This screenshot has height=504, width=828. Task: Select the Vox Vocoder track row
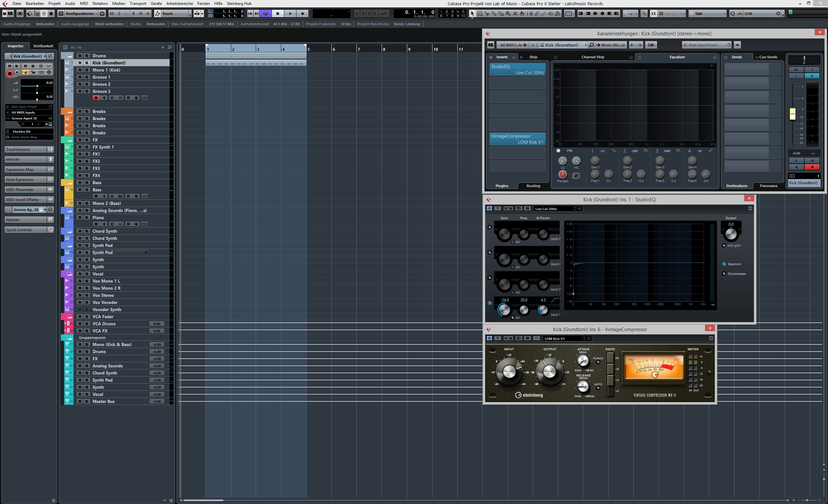(117, 302)
